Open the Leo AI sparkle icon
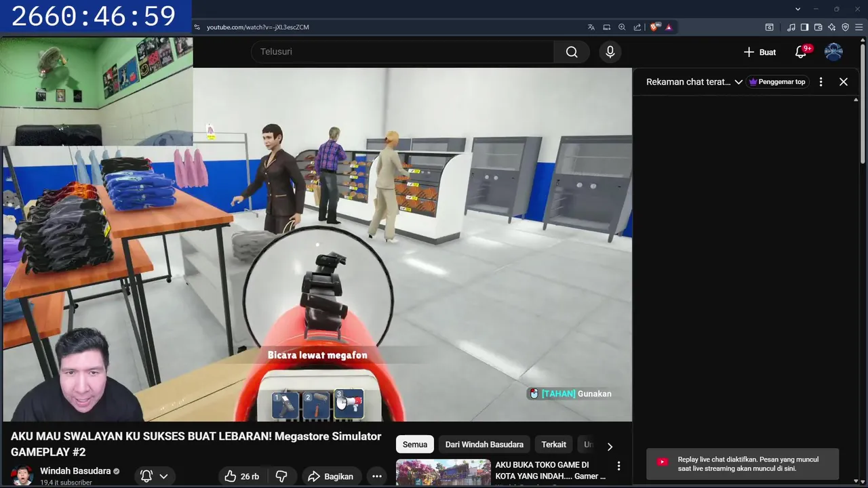This screenshot has height=488, width=868. pos(832,27)
